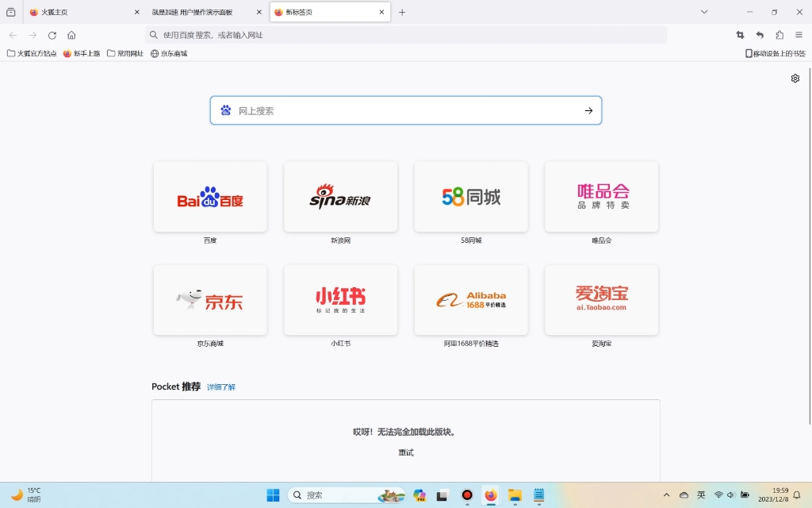
Task: Open the clock showing 19:59 2023/12/8
Action: coord(773,495)
